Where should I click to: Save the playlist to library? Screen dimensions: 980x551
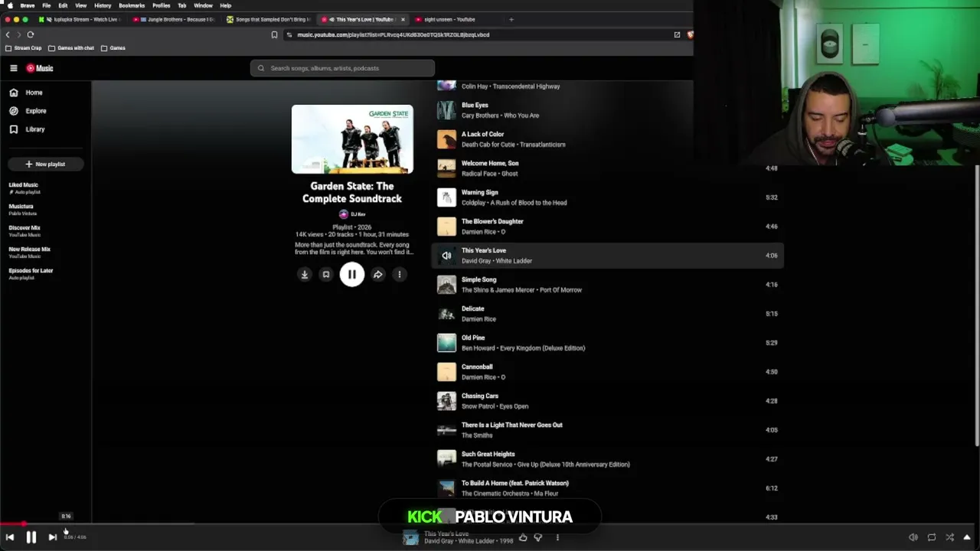[326, 275]
